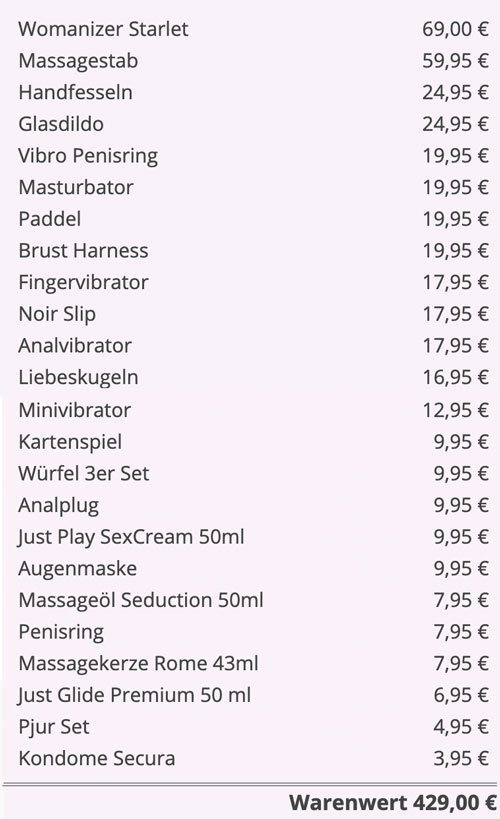Click the Paddel list item
The image size is (500, 819).
50,219
